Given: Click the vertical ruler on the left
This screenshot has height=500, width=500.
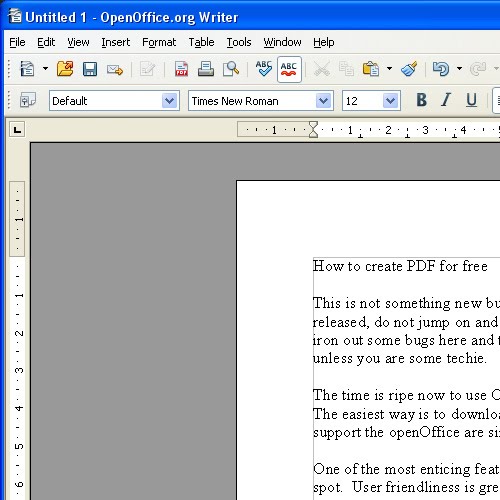Looking at the screenshot, I should click(x=17, y=340).
